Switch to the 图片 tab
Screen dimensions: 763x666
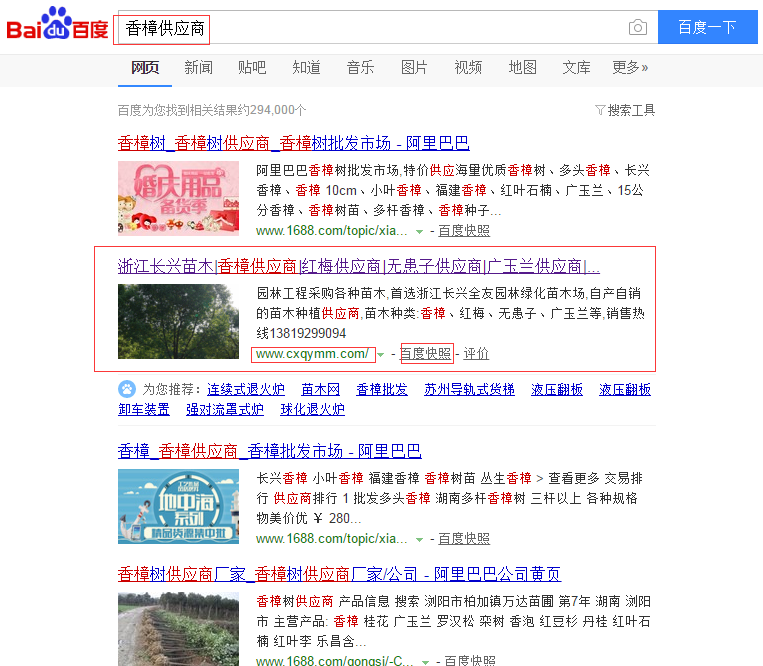click(x=414, y=68)
